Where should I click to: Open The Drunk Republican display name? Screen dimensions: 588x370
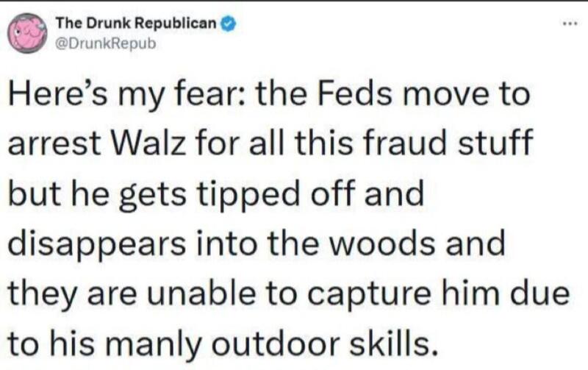(x=137, y=24)
